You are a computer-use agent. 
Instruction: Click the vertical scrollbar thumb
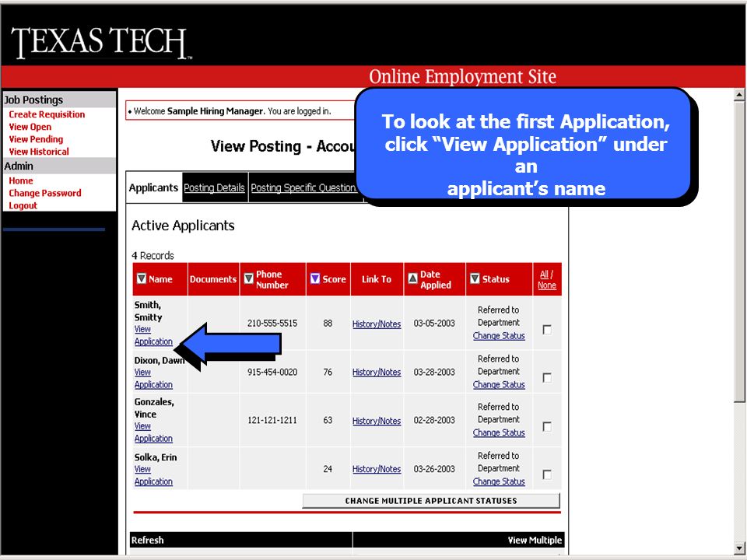tap(739, 252)
